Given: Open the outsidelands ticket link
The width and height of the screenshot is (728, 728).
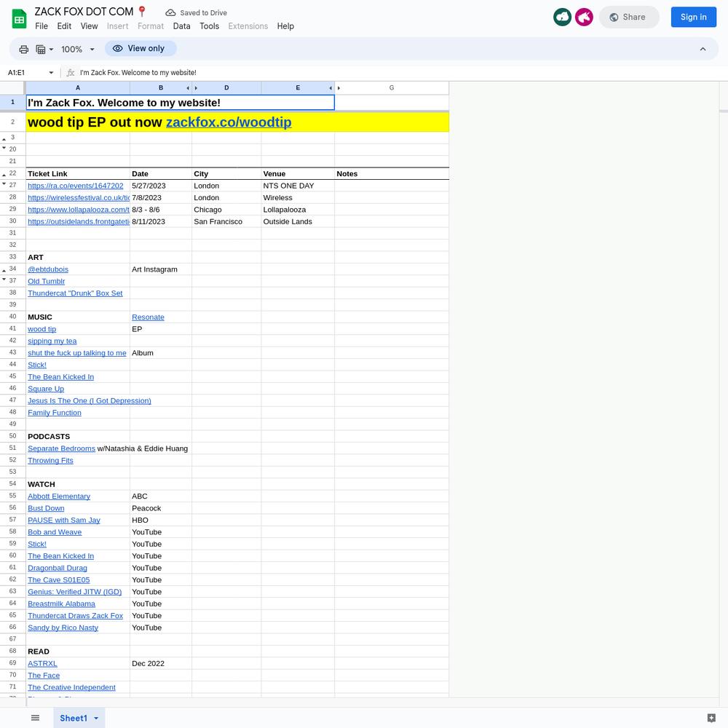Looking at the screenshot, I should coord(79,222).
